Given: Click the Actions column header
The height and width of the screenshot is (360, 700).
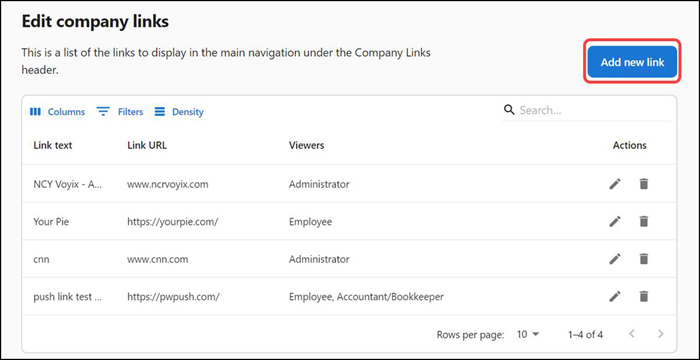Looking at the screenshot, I should click(x=629, y=145).
